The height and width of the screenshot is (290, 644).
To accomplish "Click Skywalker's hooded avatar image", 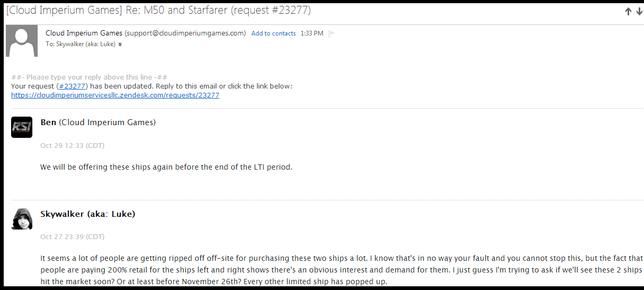I will (x=22, y=219).
